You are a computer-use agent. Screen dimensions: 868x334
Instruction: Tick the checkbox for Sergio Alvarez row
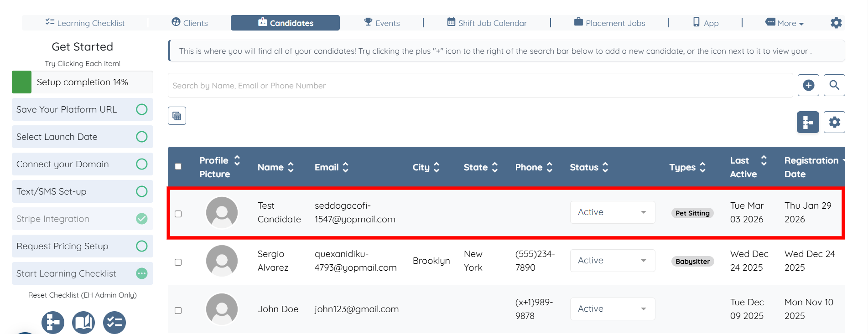point(178,262)
